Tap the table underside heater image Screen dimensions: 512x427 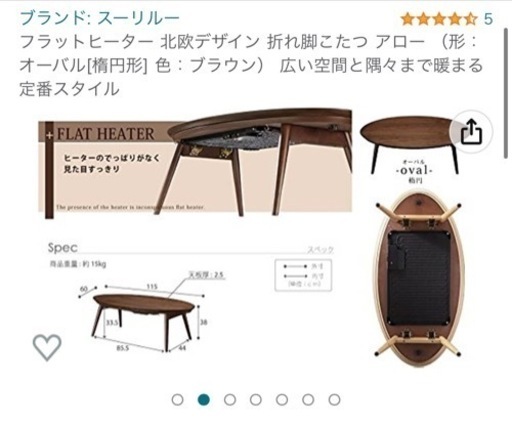[x=419, y=279]
